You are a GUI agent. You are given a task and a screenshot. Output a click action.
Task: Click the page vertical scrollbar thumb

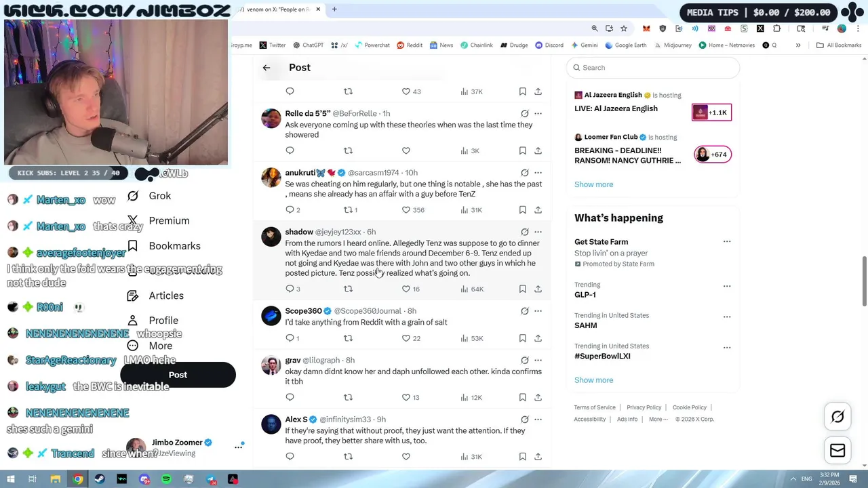(863, 281)
